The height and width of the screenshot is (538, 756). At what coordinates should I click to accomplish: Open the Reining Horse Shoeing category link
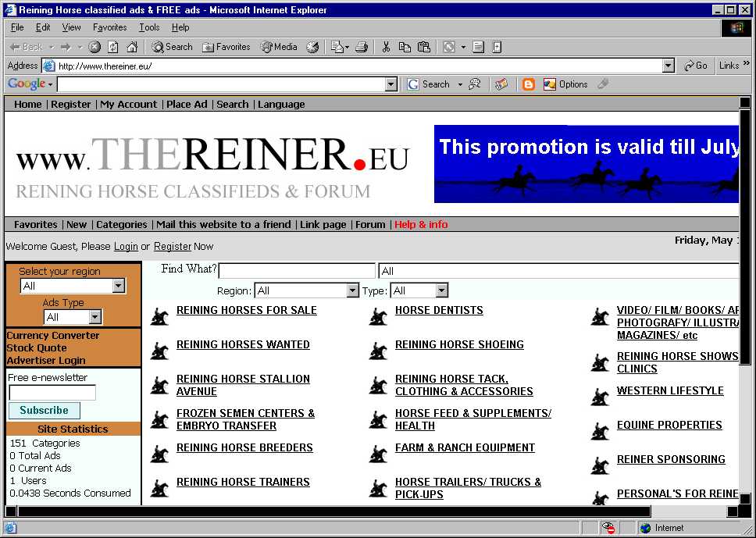pos(459,344)
